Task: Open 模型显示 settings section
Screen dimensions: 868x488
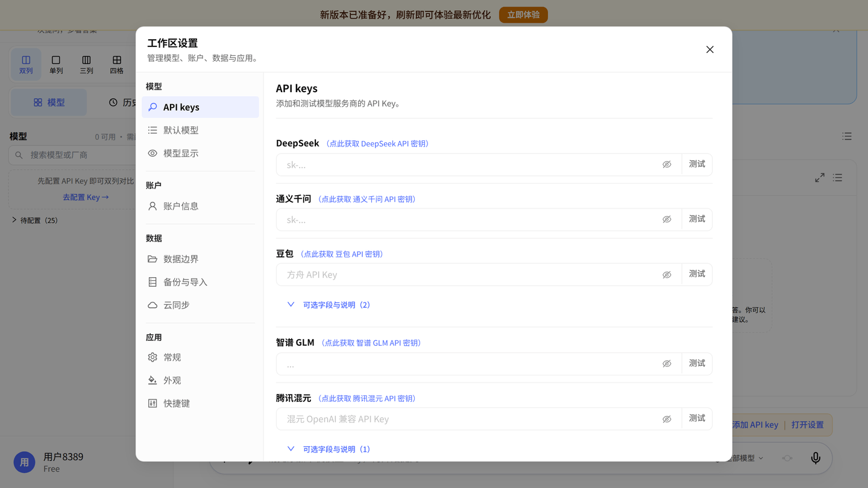Action: coord(200,153)
